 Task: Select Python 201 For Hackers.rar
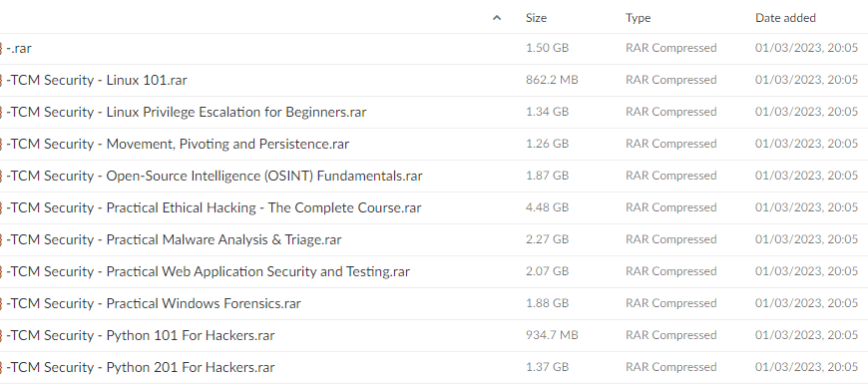(140, 367)
